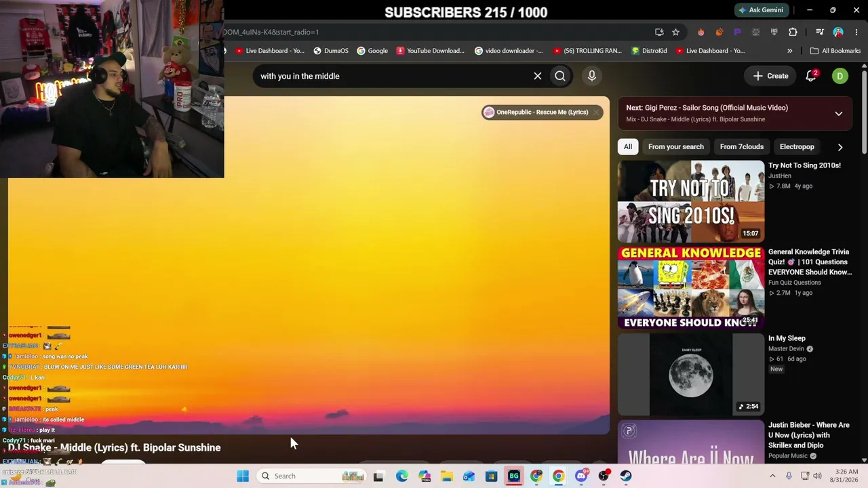Select the From 7clouds chip
This screenshot has height=488, width=868.
742,146
